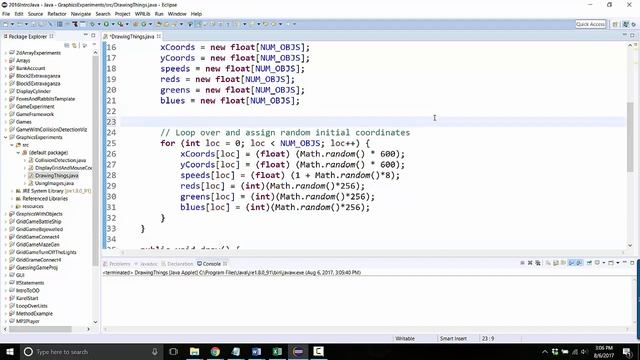
Task: Collapse the (default package) node
Action: [18, 153]
